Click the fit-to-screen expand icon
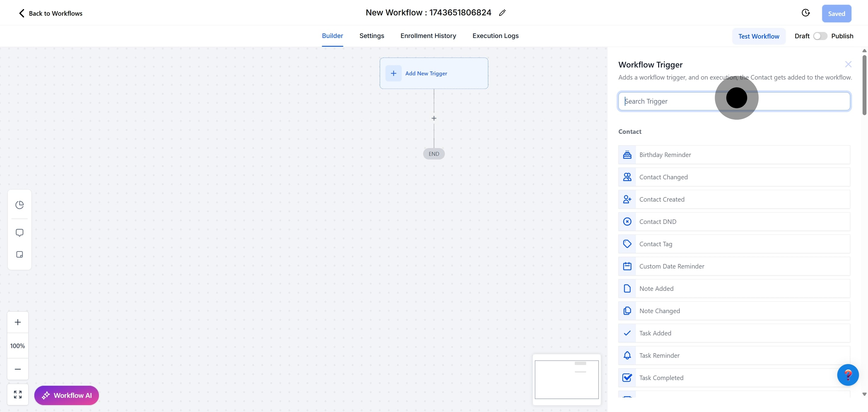 18,394
